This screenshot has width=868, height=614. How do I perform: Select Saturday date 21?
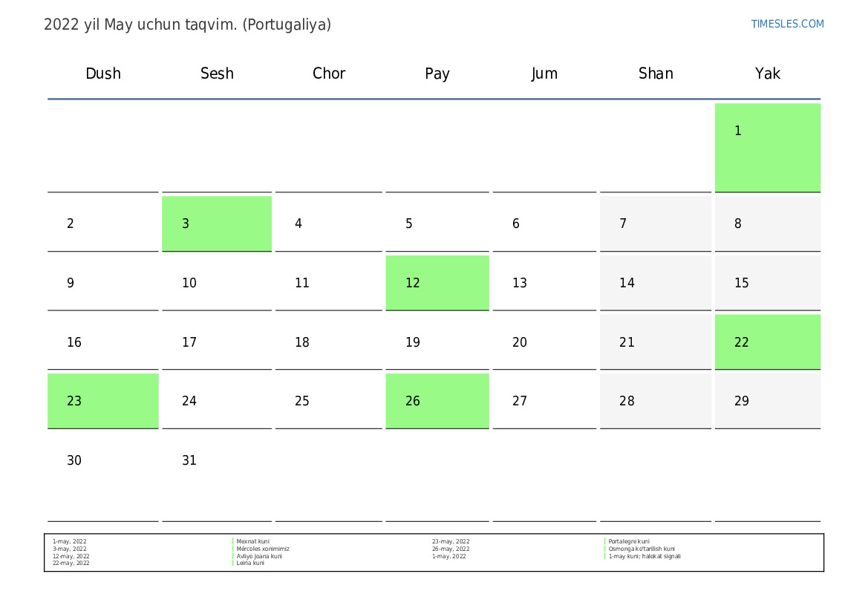[x=656, y=342]
